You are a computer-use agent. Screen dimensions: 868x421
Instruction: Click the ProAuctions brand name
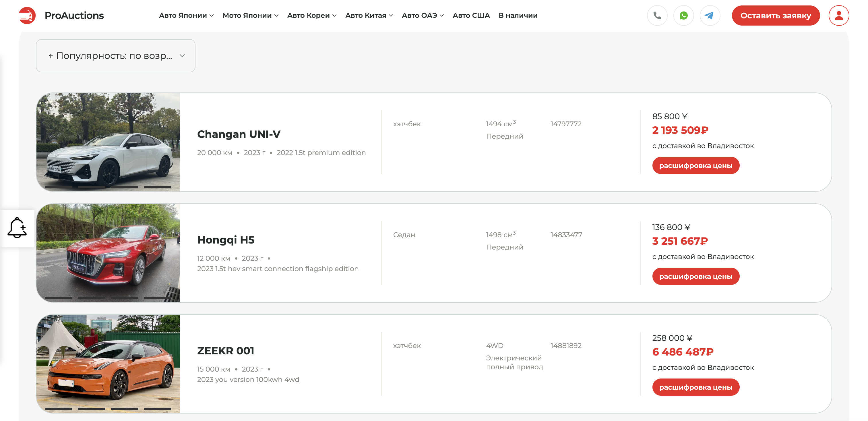pyautogui.click(x=74, y=16)
